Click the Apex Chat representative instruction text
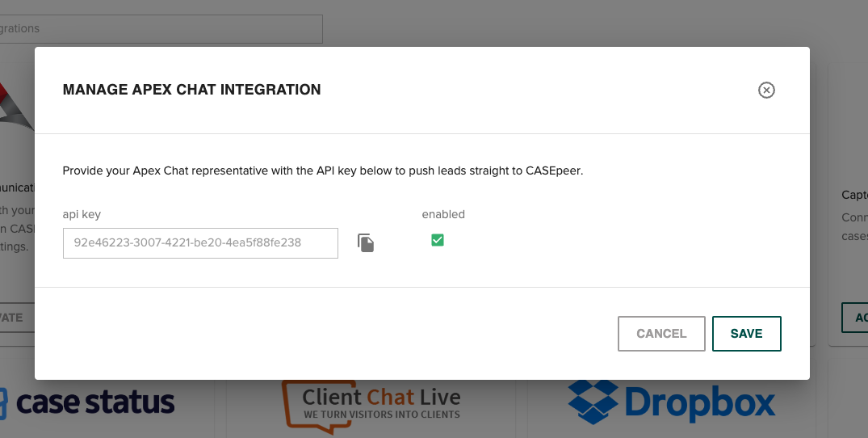868x438 pixels. pos(323,171)
